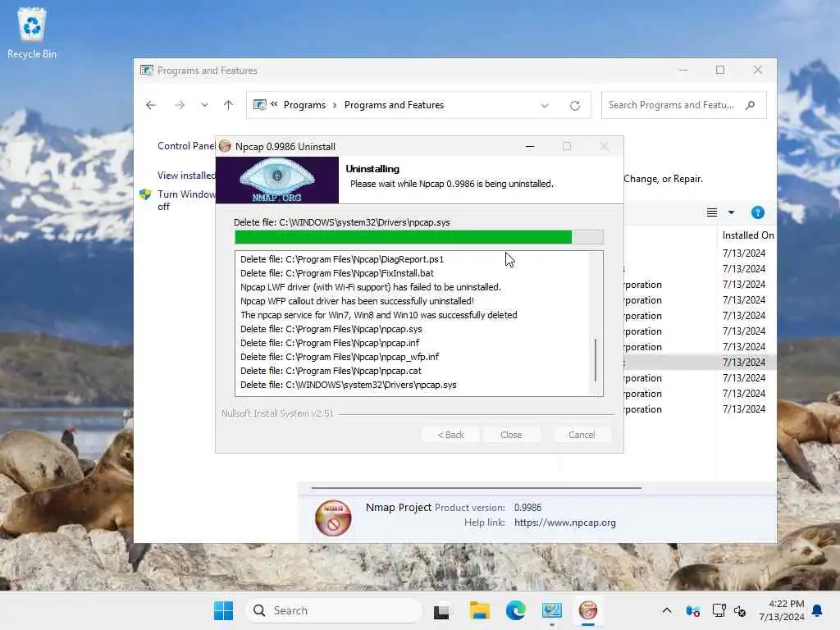Viewport: 840px width, 630px height.
Task: Open muted volume tray icon
Action: point(740,610)
